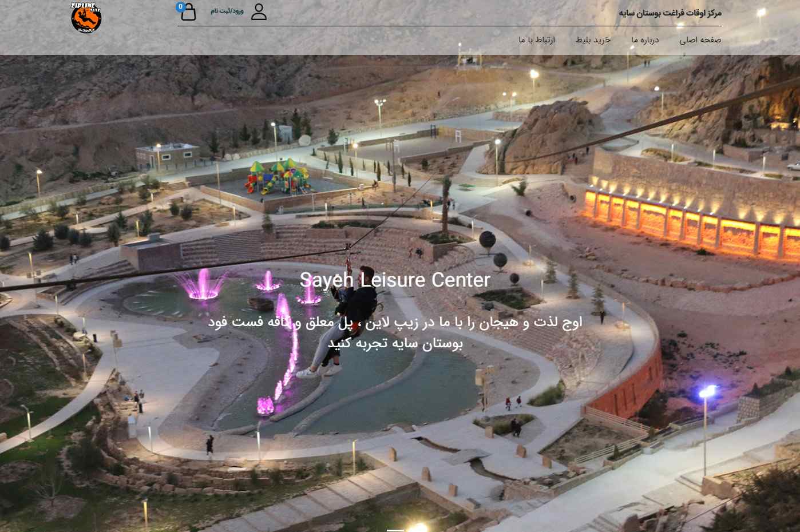Click the white slider indicator at bottom
800x532 pixels.
click(395, 530)
